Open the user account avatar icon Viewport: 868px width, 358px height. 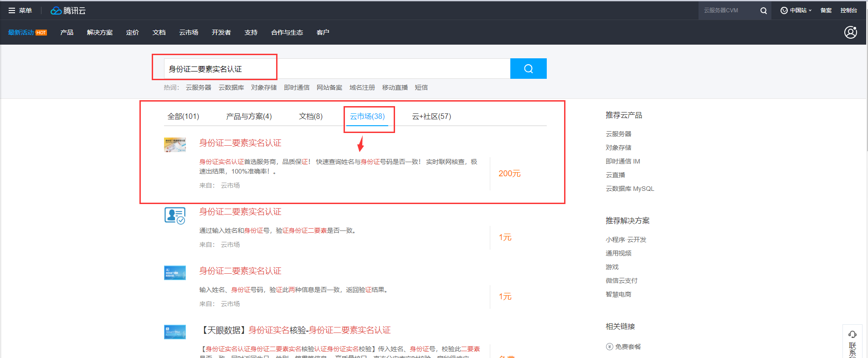[850, 32]
